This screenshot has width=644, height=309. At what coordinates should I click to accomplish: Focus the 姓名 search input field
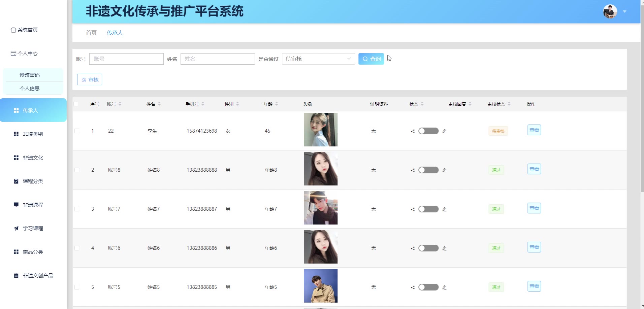[x=218, y=59]
